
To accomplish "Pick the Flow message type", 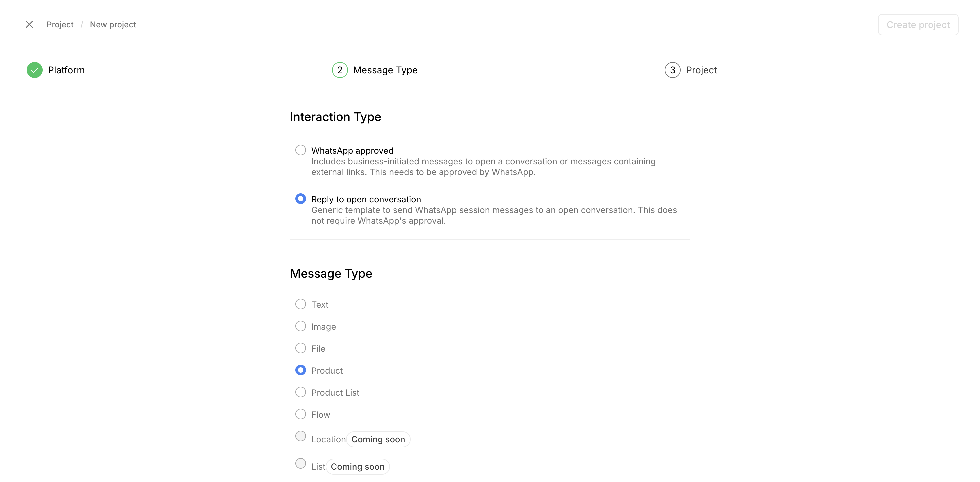I will point(301,414).
